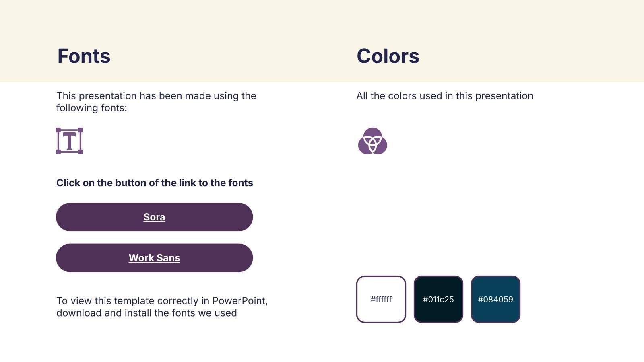Pick the #011c25 dark color swatch
The width and height of the screenshot is (644, 362).
point(438,299)
